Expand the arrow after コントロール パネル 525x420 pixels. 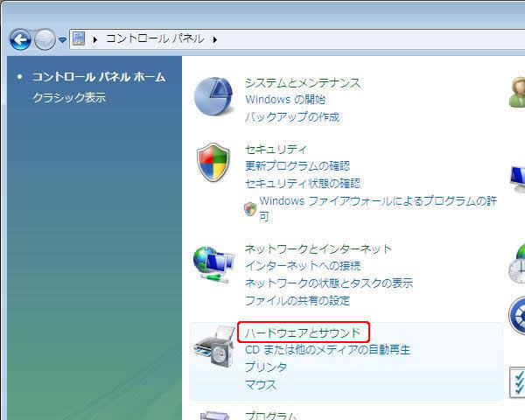(215, 39)
